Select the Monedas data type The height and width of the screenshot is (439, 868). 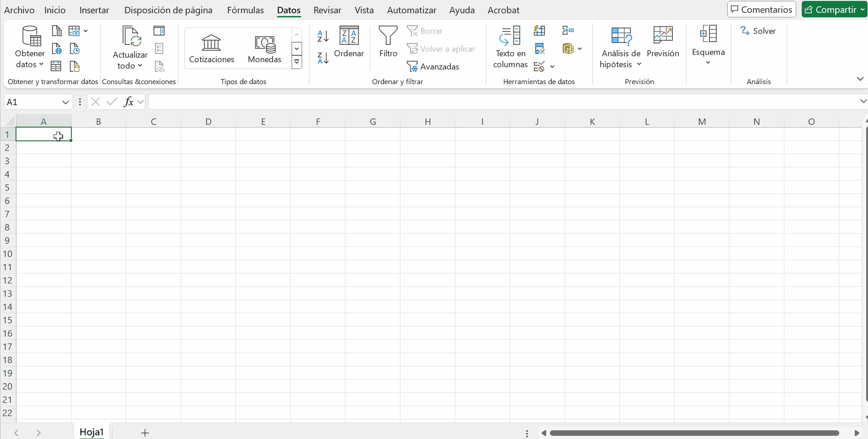tap(264, 48)
